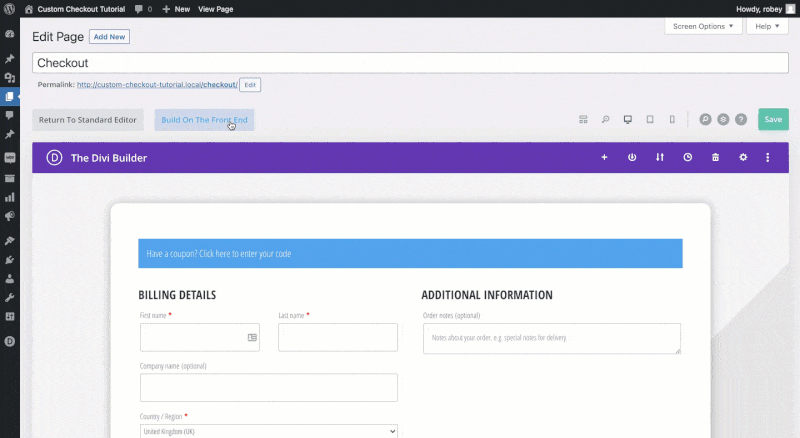
Task: Open the Howdy, robey account menu
Action: [x=765, y=9]
